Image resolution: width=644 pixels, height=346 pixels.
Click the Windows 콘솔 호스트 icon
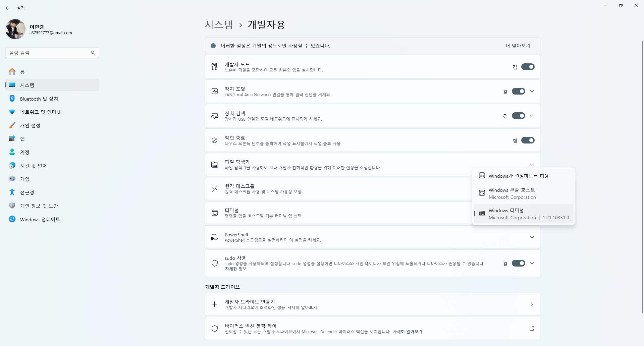click(482, 193)
